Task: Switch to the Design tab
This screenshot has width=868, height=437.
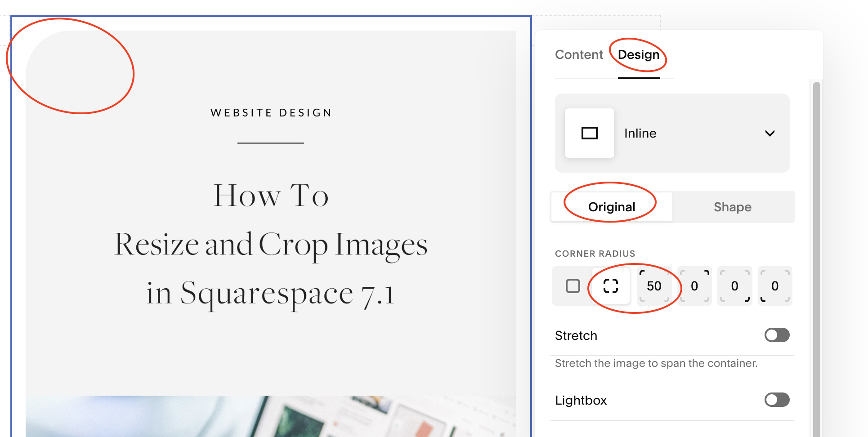Action: pos(639,54)
